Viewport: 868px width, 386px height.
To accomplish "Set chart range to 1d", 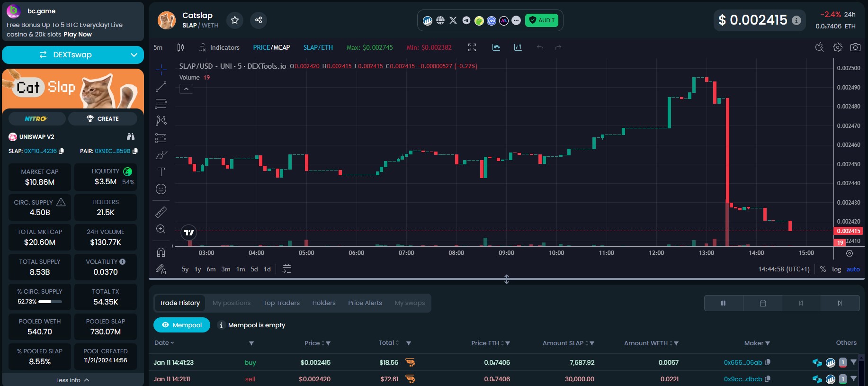I will [267, 269].
